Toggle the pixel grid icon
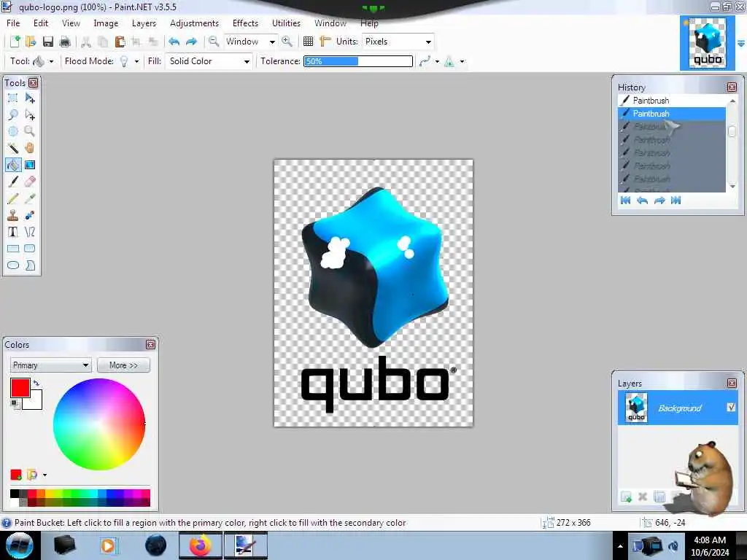747x560 pixels. 309,42
